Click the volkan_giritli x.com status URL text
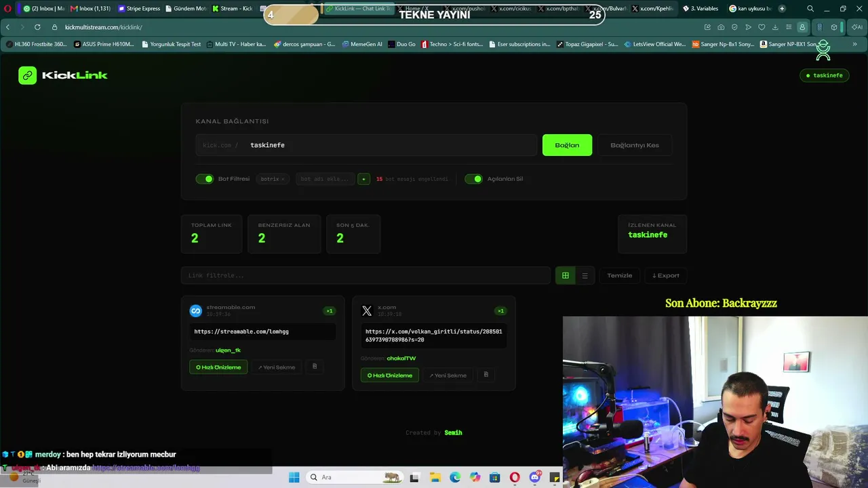The image size is (868, 488). point(433,335)
